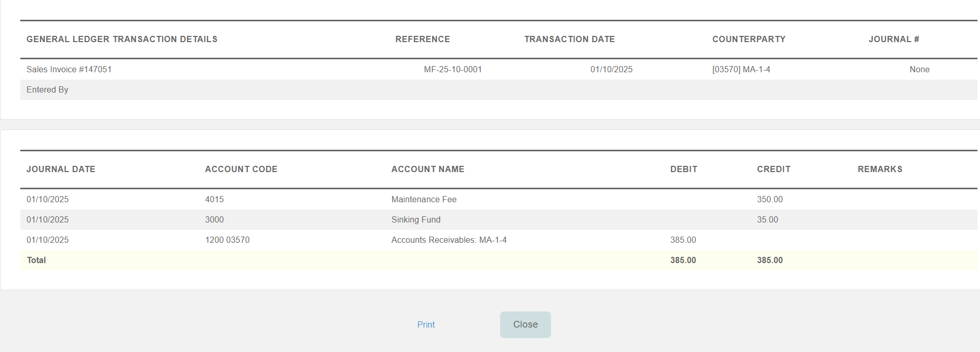This screenshot has width=980, height=352.
Task: Select the Maintenance Fee account row
Action: point(424,200)
